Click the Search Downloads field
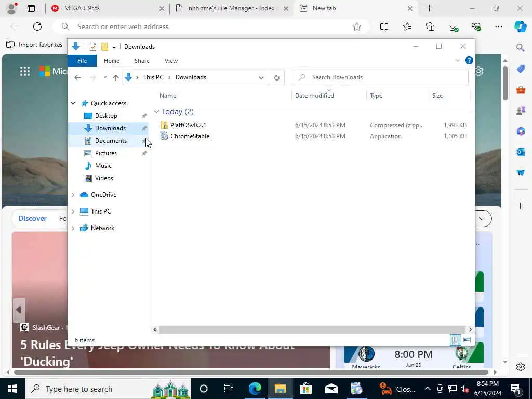This screenshot has height=399, width=532. click(380, 77)
